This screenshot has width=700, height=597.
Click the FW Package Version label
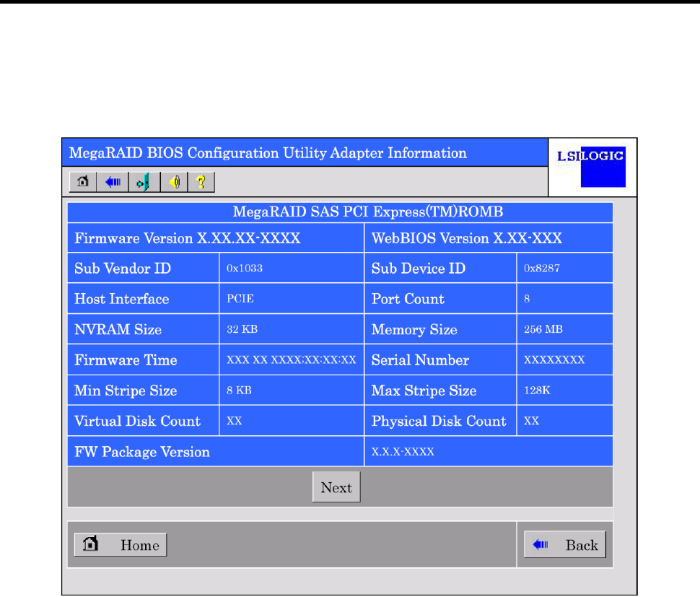tap(142, 452)
